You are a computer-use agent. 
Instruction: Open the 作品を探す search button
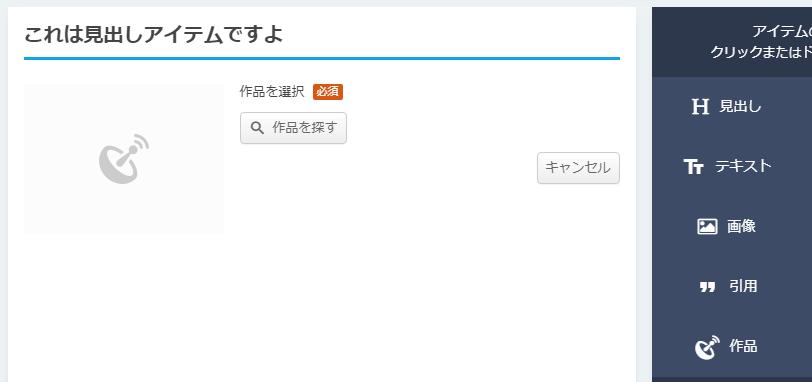click(293, 128)
